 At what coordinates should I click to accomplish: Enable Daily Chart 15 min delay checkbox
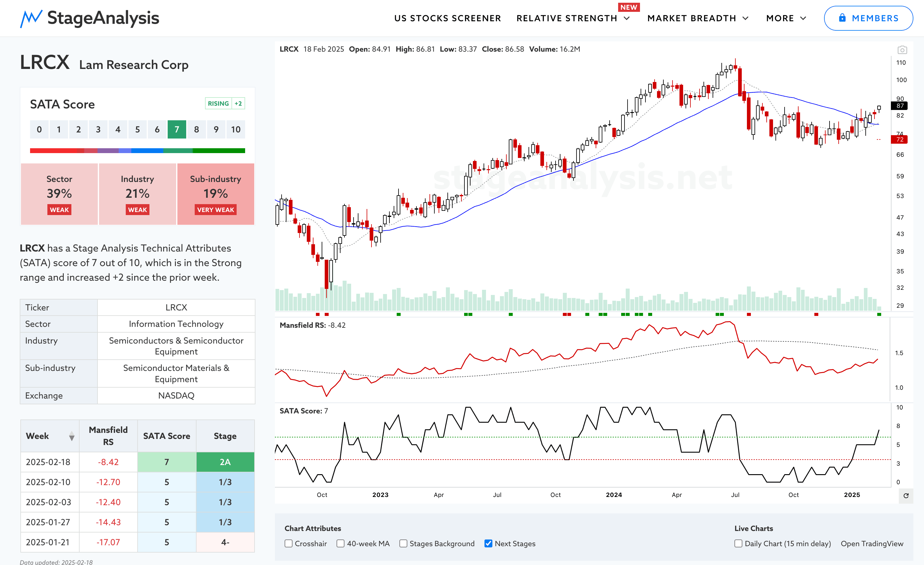[x=738, y=544]
